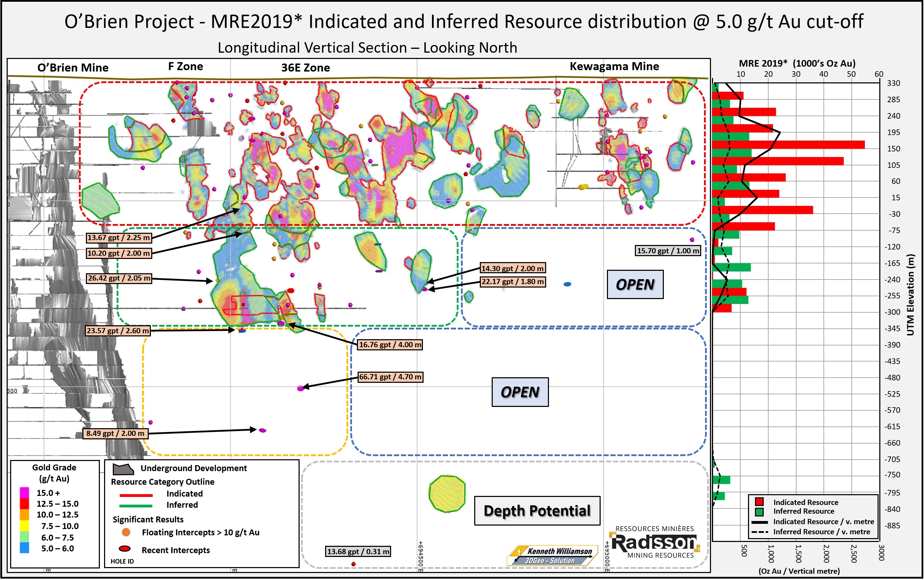This screenshot has height=580, width=924.
Task: Click the MRE 2019* (1000's Oz Au) chart title
Action: (797, 63)
